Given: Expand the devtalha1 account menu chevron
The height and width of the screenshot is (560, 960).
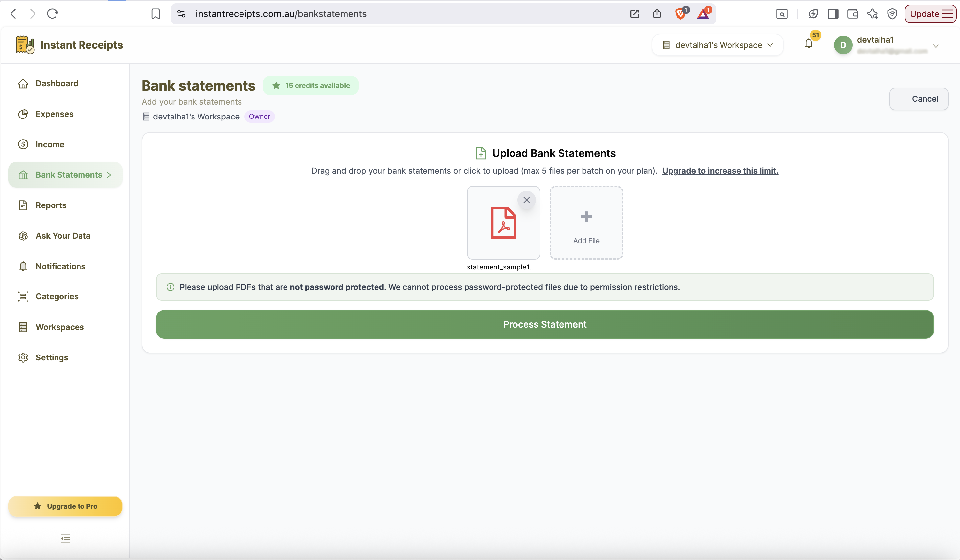Looking at the screenshot, I should click(936, 46).
